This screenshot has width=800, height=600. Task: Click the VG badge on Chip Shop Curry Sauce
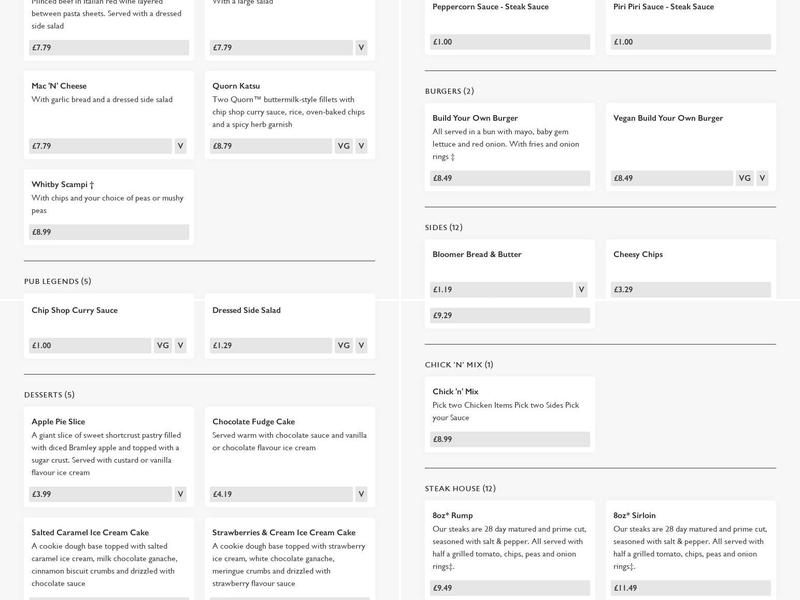coord(163,346)
